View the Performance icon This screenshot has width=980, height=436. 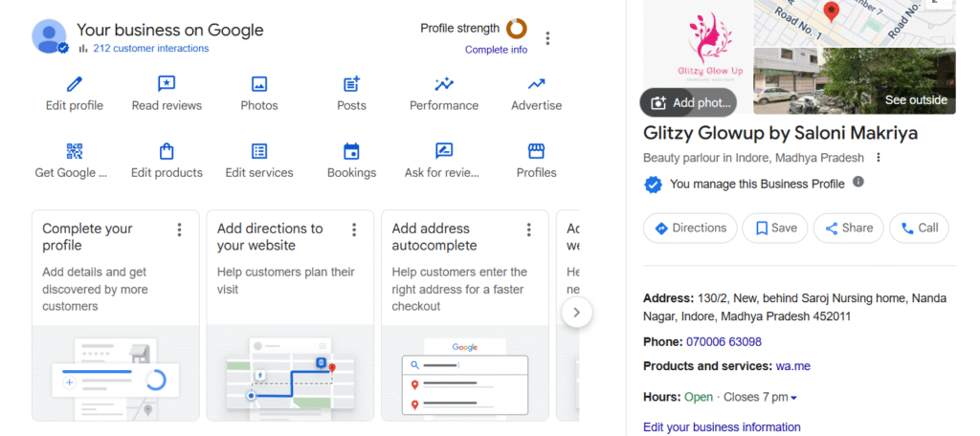tap(444, 84)
